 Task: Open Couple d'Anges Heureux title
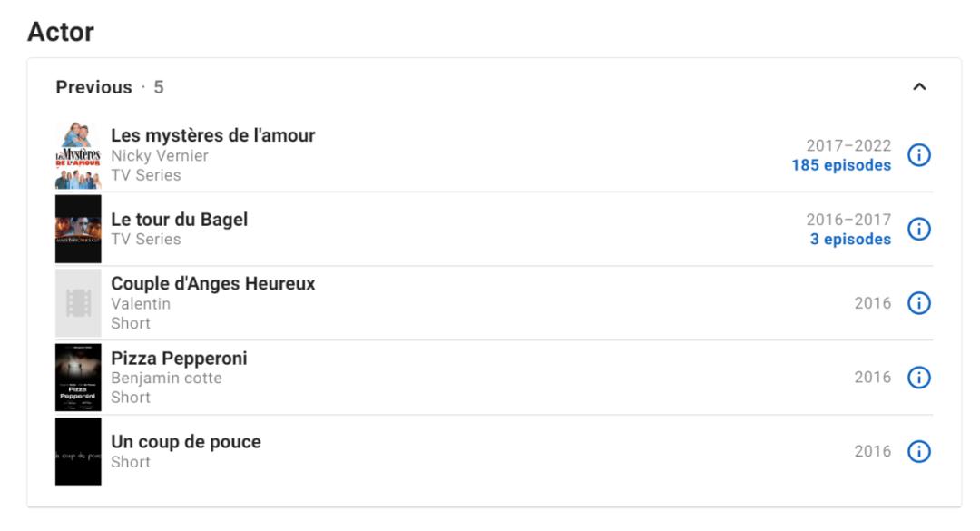coord(213,284)
